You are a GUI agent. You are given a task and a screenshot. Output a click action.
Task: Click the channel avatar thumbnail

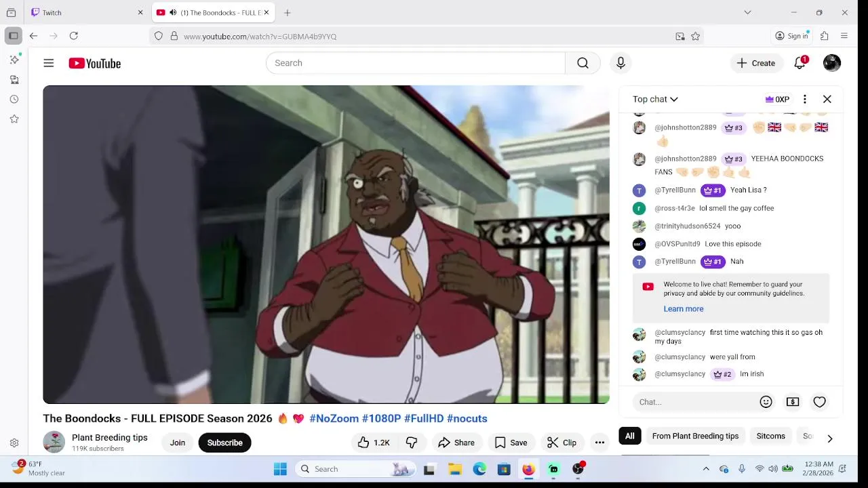[54, 442]
